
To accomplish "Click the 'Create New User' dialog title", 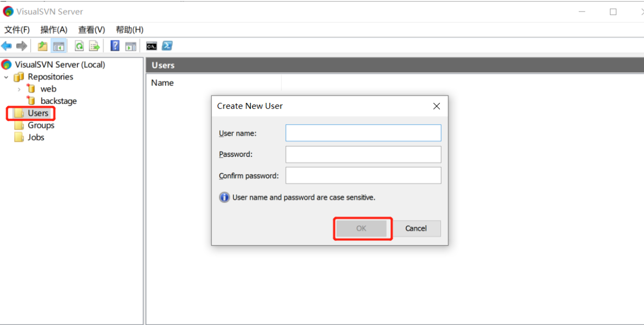I will 250,106.
